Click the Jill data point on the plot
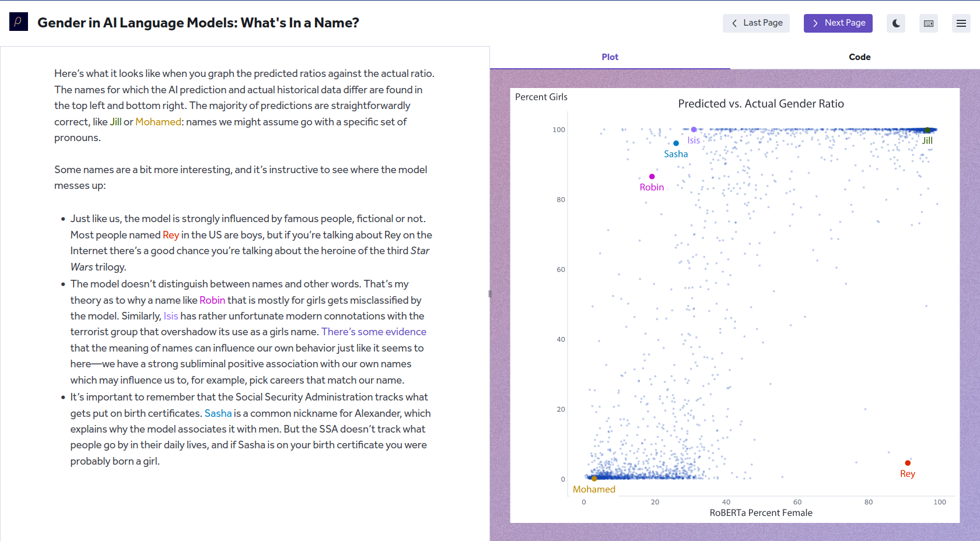 click(x=928, y=130)
